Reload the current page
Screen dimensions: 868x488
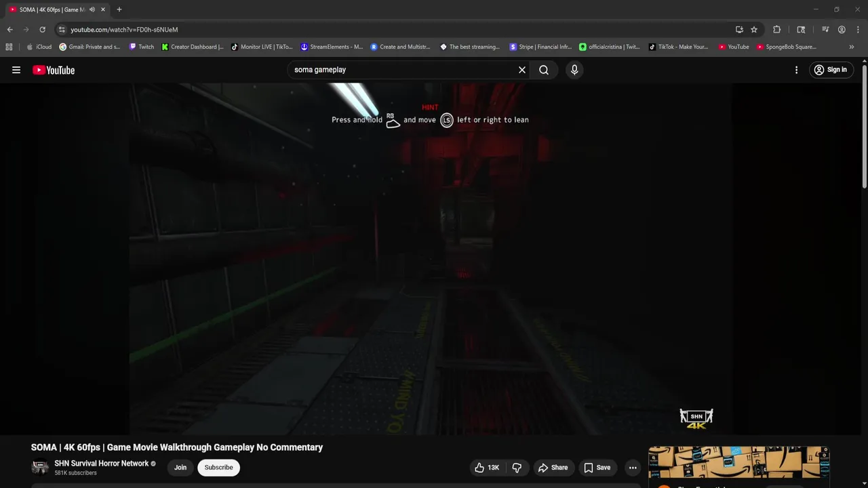tap(42, 30)
